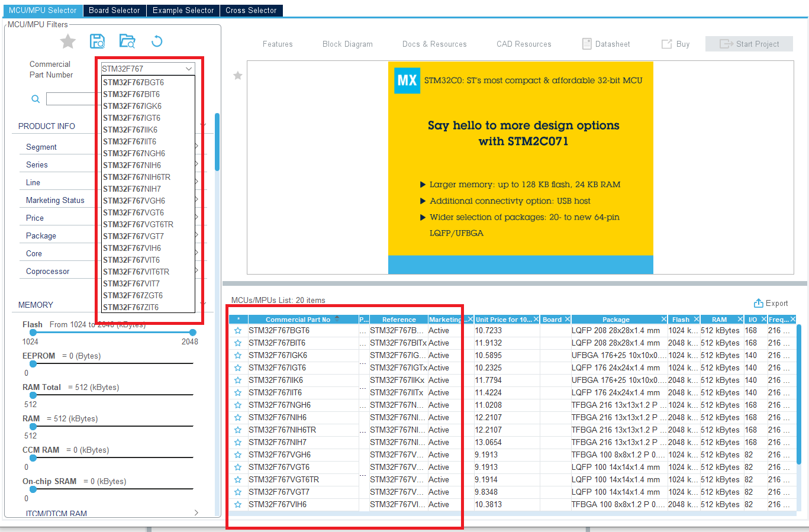Open the Datasheet
The image size is (809, 532).
point(605,43)
